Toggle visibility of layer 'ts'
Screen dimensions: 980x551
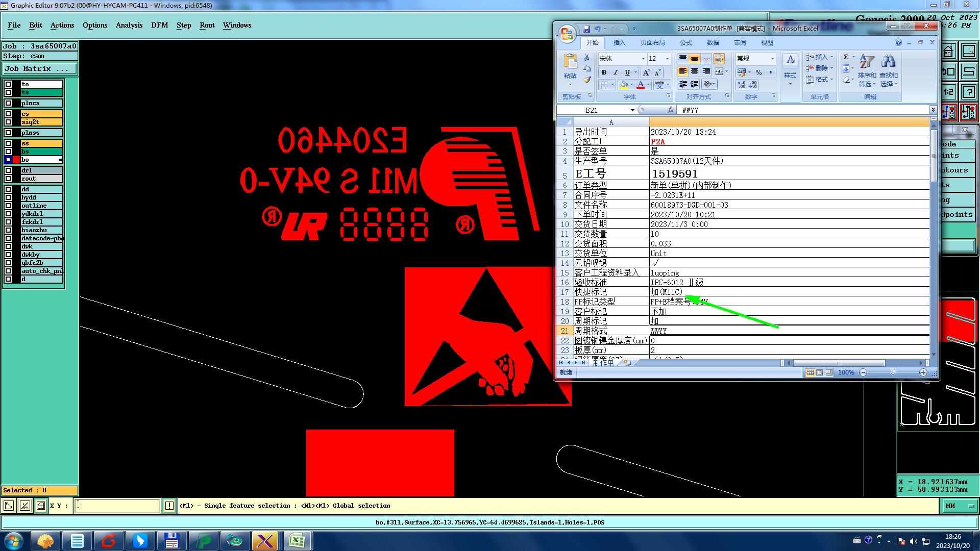tap(8, 92)
